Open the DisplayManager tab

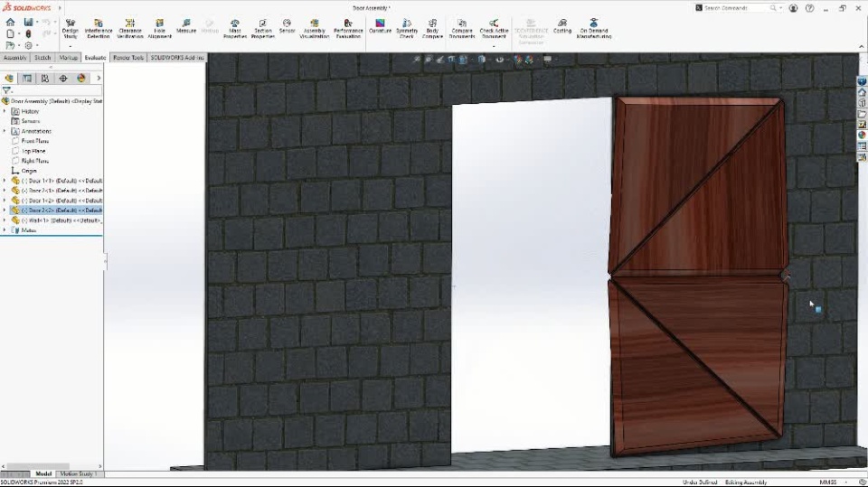click(81, 79)
